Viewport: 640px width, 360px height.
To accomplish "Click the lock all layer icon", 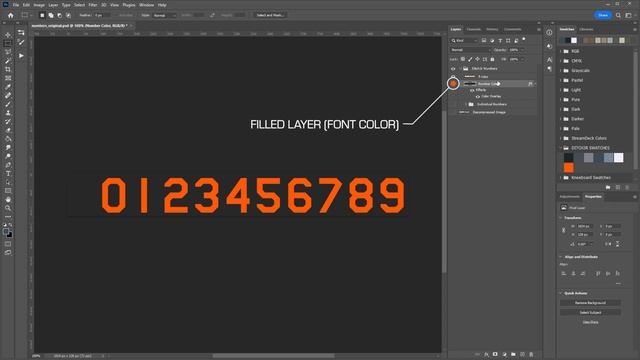I will click(492, 59).
